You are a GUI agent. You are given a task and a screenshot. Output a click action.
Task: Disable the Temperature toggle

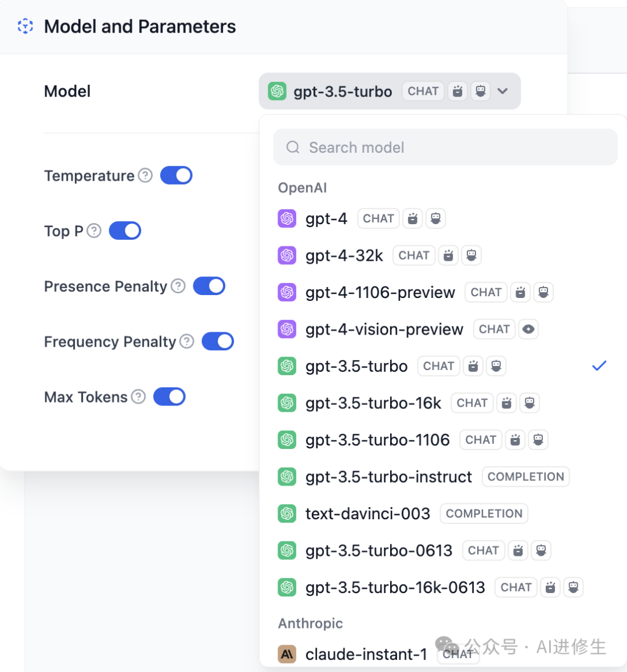click(x=176, y=175)
